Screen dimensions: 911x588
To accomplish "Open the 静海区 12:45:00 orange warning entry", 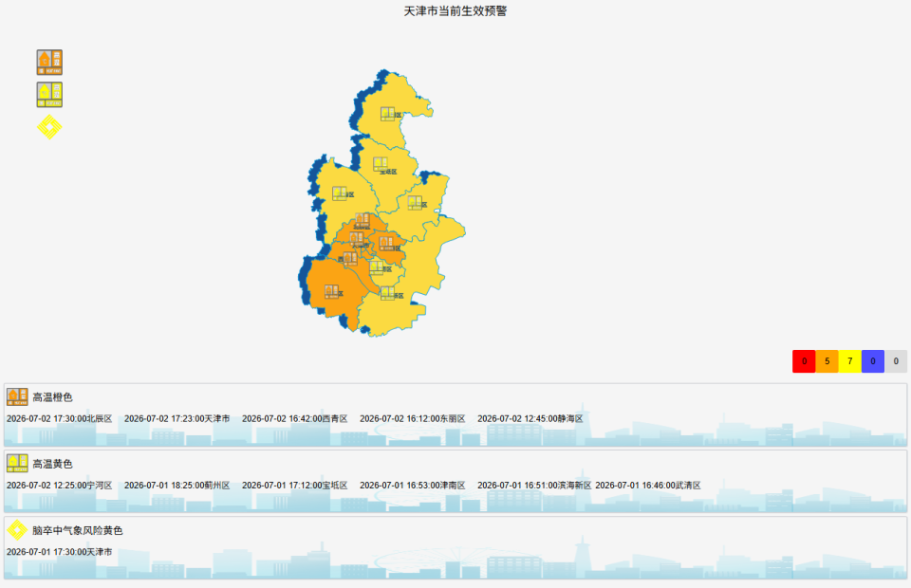I will [530, 418].
